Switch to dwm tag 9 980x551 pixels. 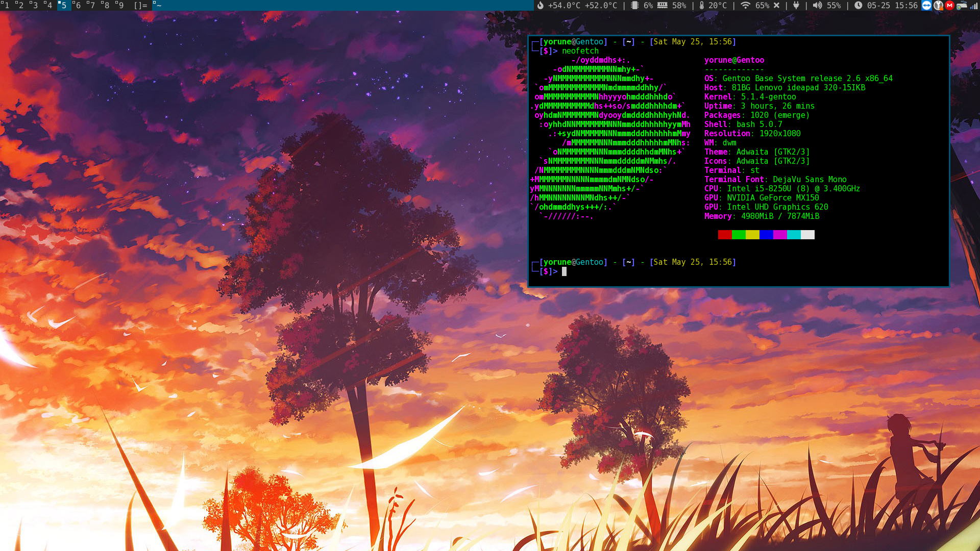click(x=121, y=6)
